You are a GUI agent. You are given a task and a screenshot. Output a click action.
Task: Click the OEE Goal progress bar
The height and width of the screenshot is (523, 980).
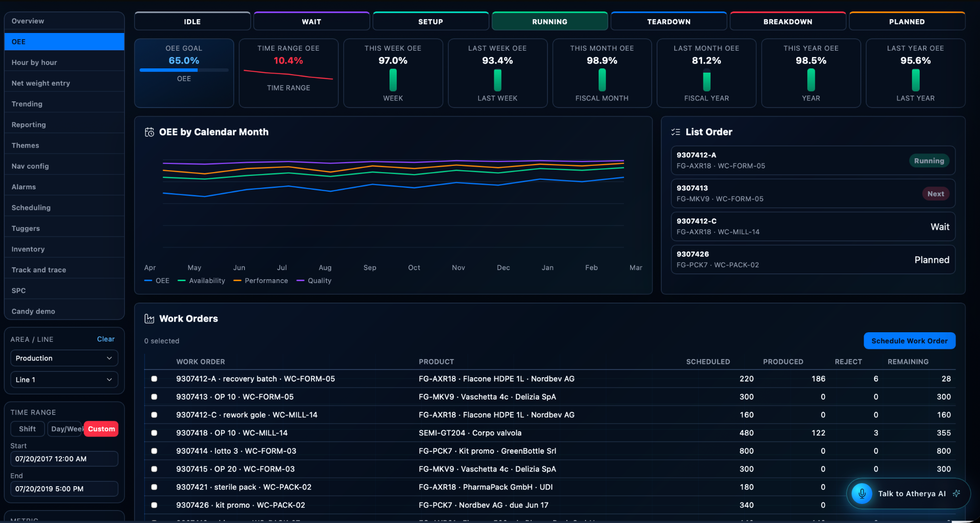click(x=184, y=70)
